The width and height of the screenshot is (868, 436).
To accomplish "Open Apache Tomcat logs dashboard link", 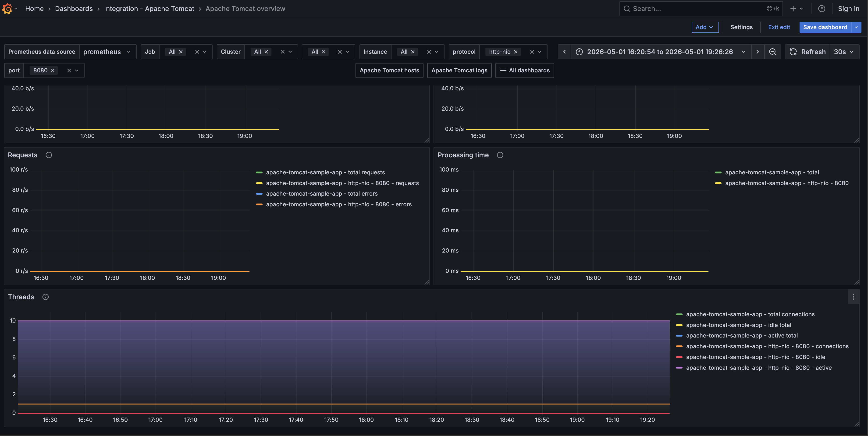I will point(459,70).
